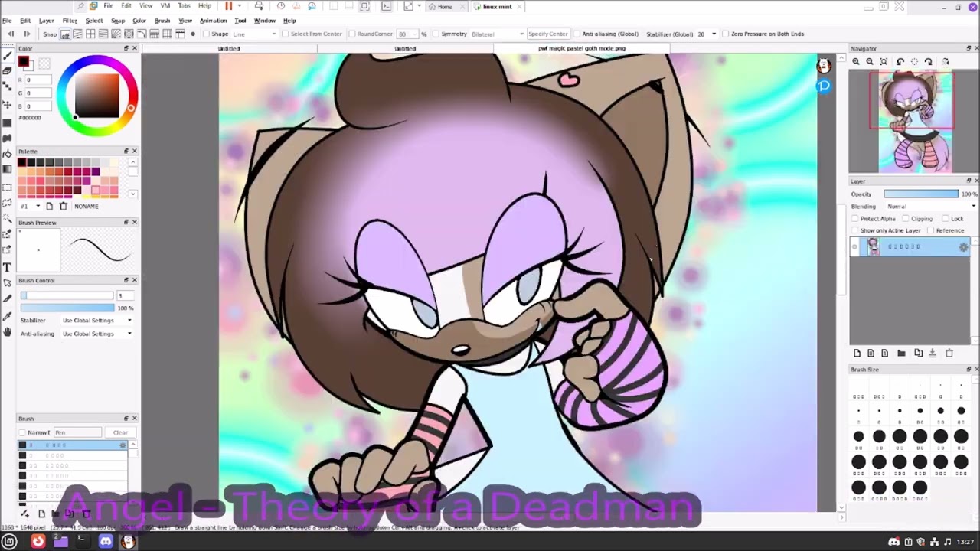Check the layer Lock option

[x=946, y=219]
